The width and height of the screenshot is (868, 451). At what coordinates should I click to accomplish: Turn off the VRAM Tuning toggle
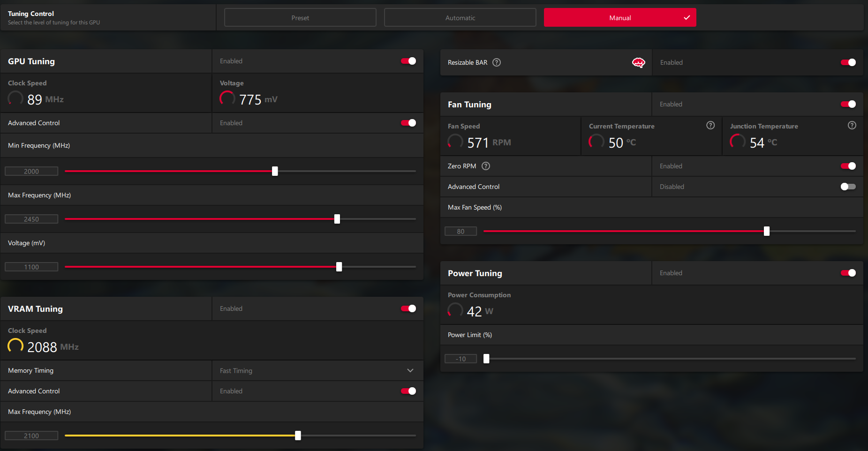point(408,308)
